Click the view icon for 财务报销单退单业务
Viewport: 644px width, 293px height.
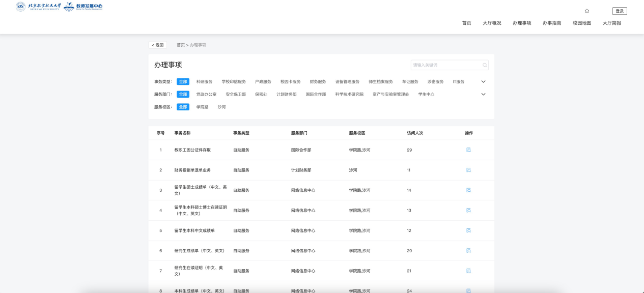468,170
